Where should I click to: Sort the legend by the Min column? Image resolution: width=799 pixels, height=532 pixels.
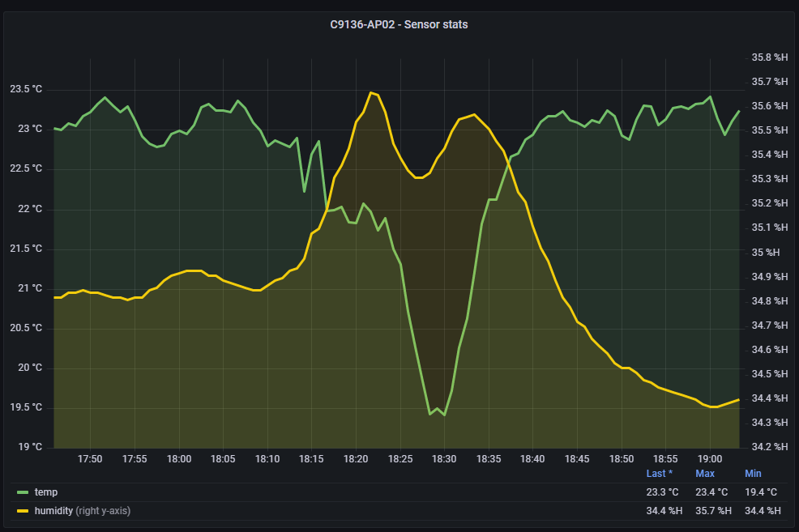click(x=753, y=474)
